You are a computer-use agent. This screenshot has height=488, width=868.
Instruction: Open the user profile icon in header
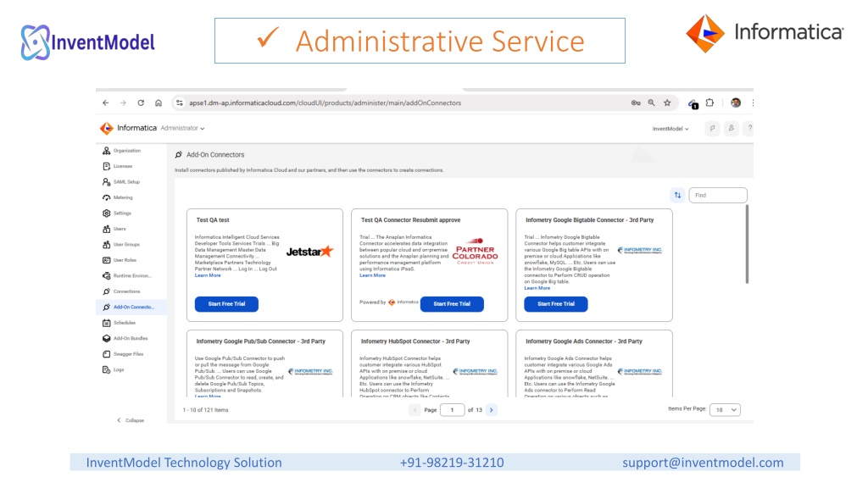732,129
